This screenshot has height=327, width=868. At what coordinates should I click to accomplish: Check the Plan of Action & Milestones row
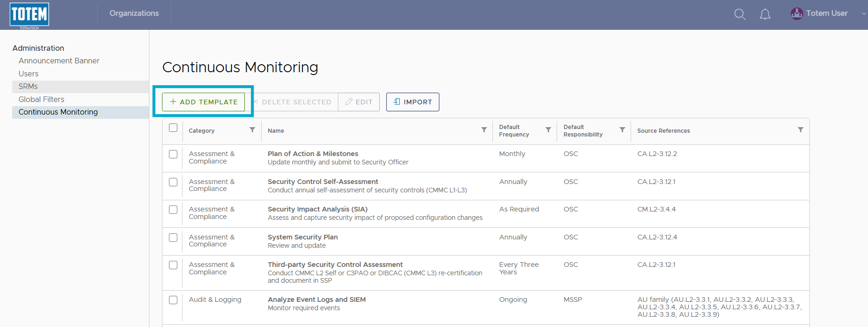coord(173,154)
